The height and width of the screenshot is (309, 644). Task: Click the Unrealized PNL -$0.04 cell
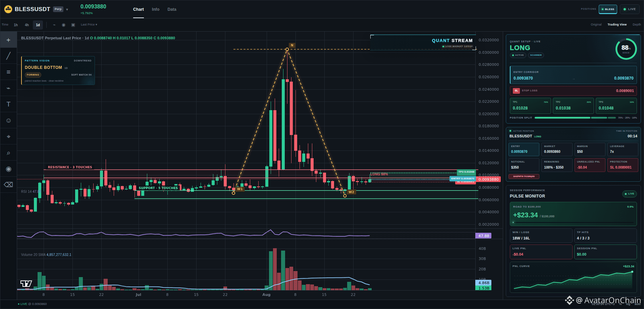pos(590,165)
